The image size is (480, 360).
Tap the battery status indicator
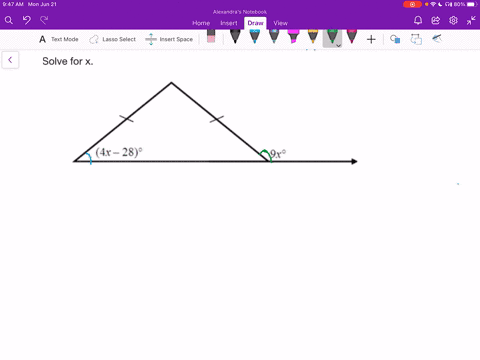(x=465, y=4)
